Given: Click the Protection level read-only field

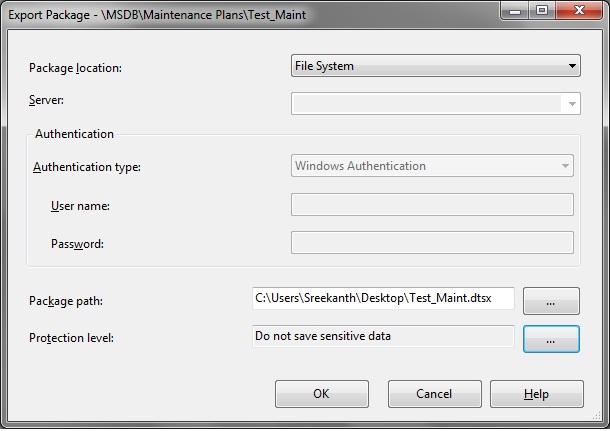Looking at the screenshot, I should [383, 337].
